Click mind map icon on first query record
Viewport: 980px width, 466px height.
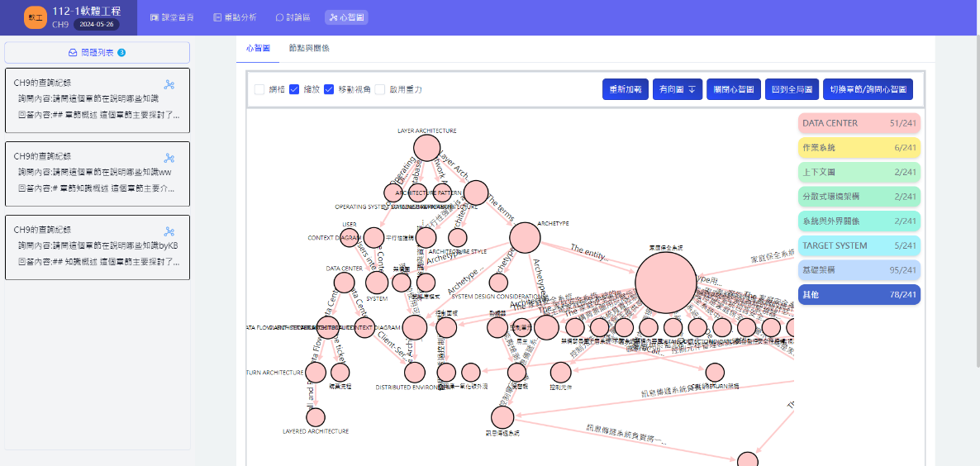point(169,84)
